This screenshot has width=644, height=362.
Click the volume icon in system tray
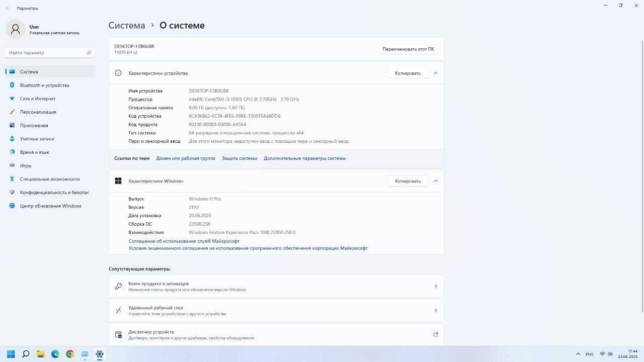coord(610,354)
